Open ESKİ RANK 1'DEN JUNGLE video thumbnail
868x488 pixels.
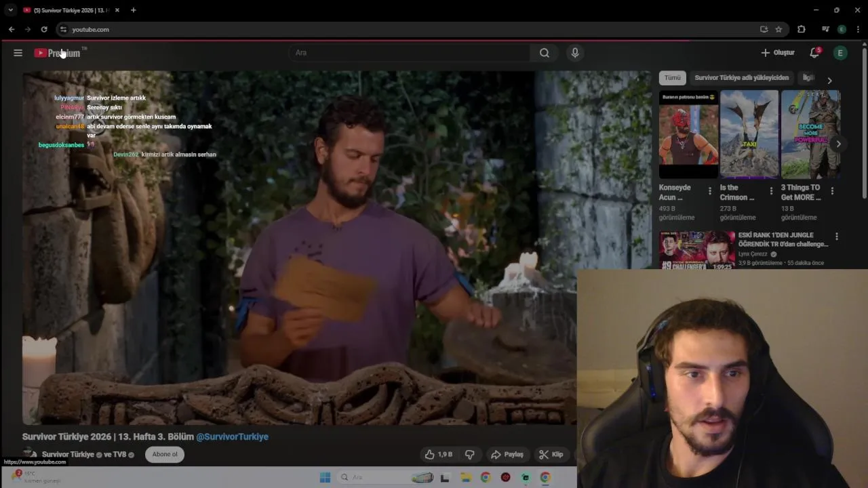click(697, 250)
